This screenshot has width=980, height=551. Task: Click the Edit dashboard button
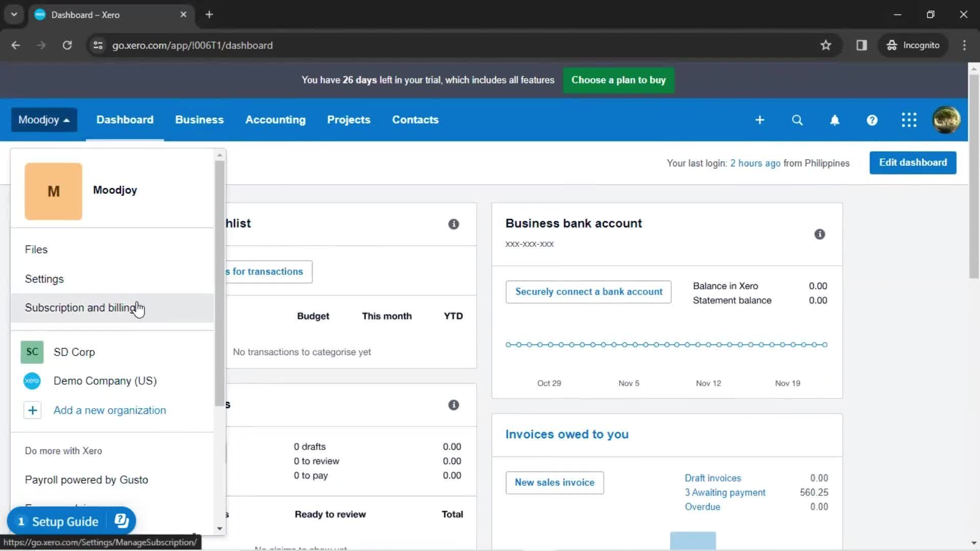click(913, 163)
